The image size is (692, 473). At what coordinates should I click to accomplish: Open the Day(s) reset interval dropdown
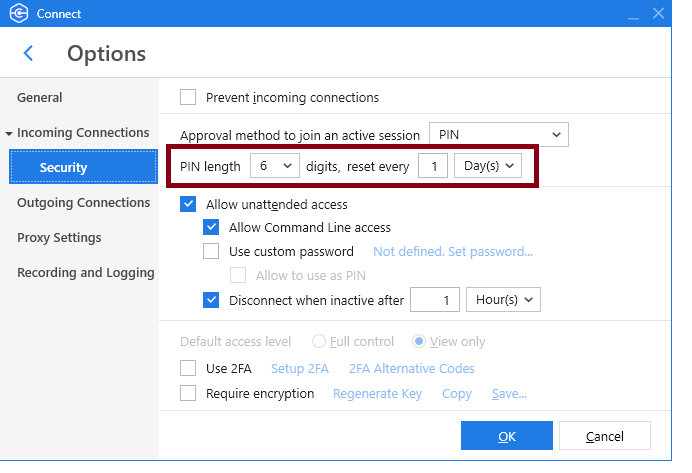pyautogui.click(x=488, y=166)
